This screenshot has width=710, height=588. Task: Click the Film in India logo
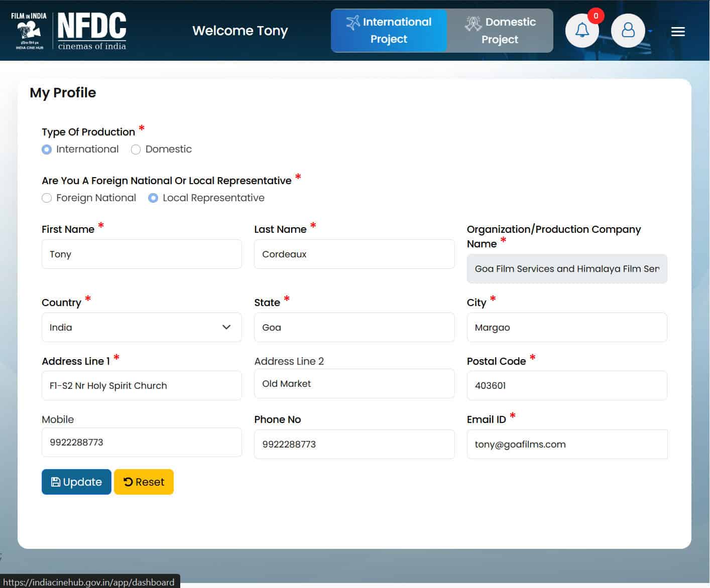(x=29, y=31)
